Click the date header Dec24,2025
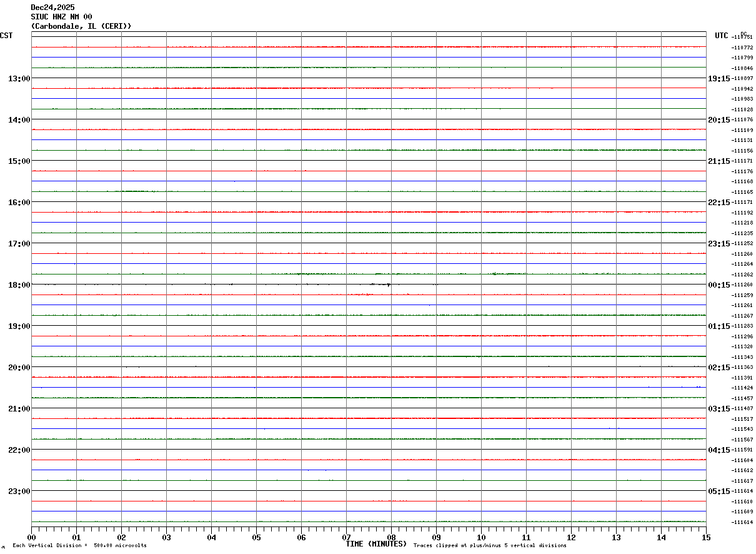The height and width of the screenshot is (554, 756). (x=52, y=8)
